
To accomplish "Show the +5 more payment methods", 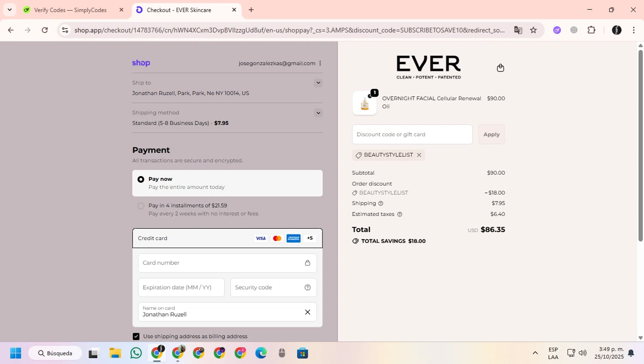I will (310, 238).
